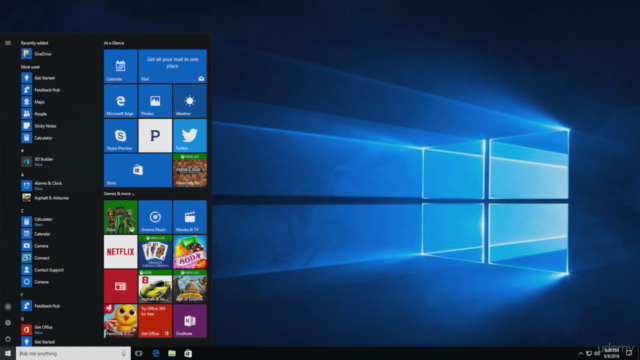Open the Twitter tile
This screenshot has height=360, width=640.
coord(190,136)
